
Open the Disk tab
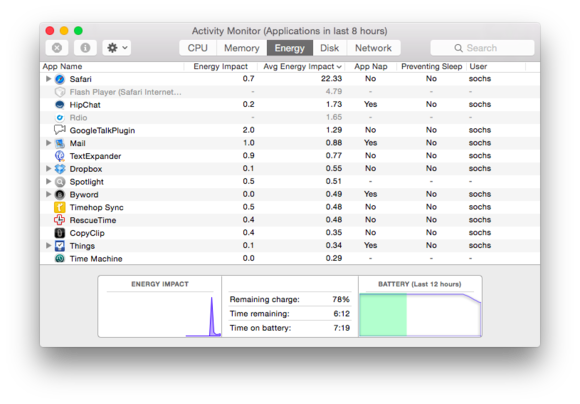click(x=329, y=48)
